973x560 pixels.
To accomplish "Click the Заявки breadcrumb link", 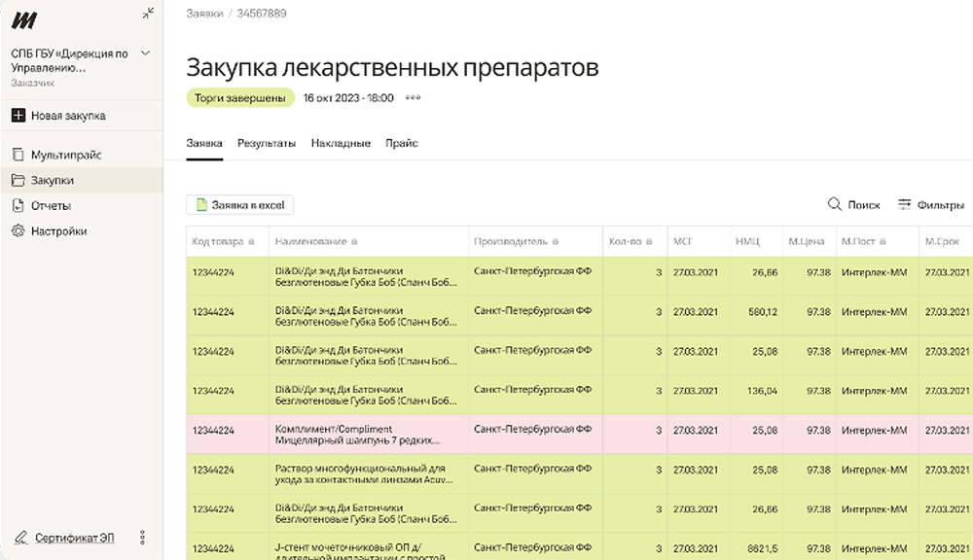I will tap(203, 14).
